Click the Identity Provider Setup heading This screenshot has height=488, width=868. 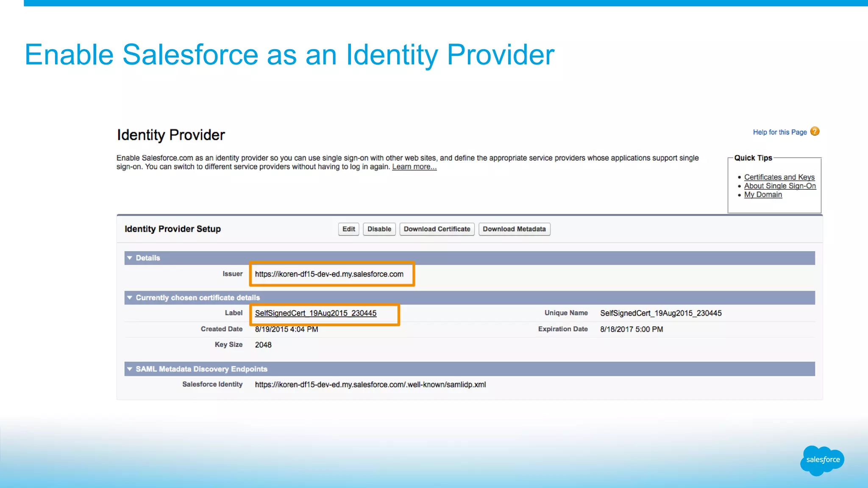[172, 229]
